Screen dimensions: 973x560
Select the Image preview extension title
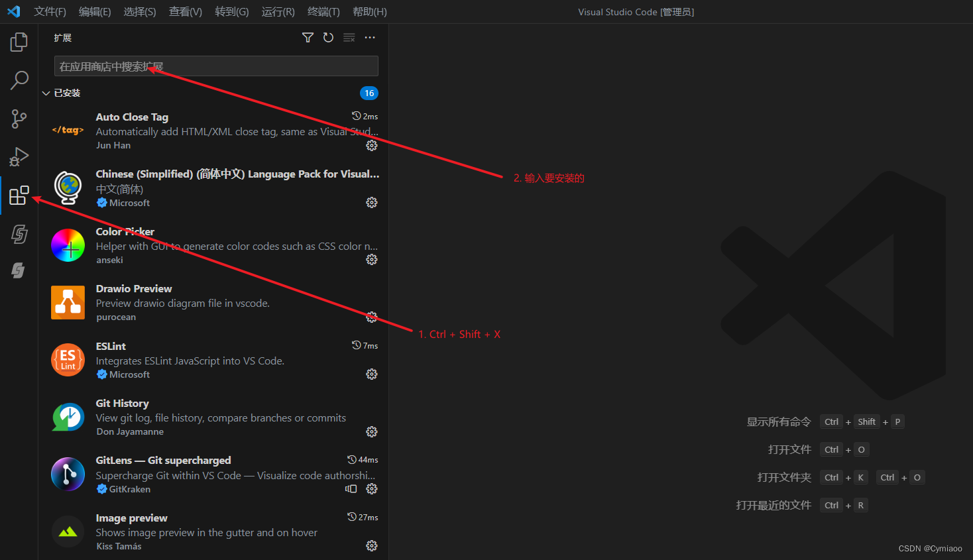pyautogui.click(x=131, y=518)
